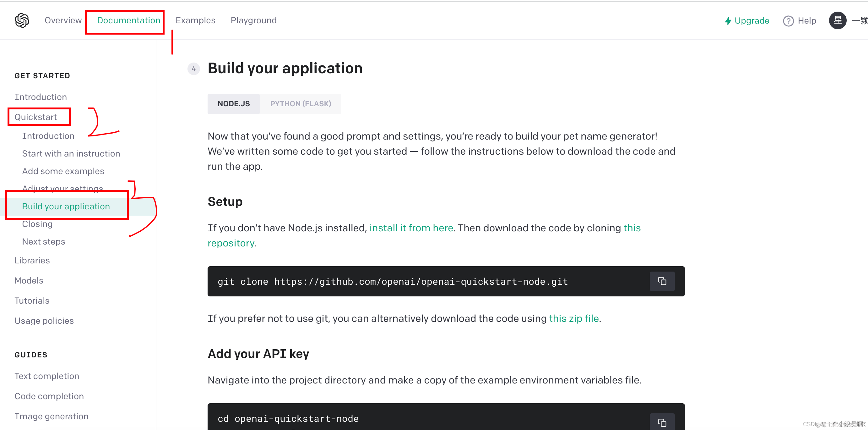The width and height of the screenshot is (868, 430).
Task: Click the Overview nav item
Action: [63, 20]
